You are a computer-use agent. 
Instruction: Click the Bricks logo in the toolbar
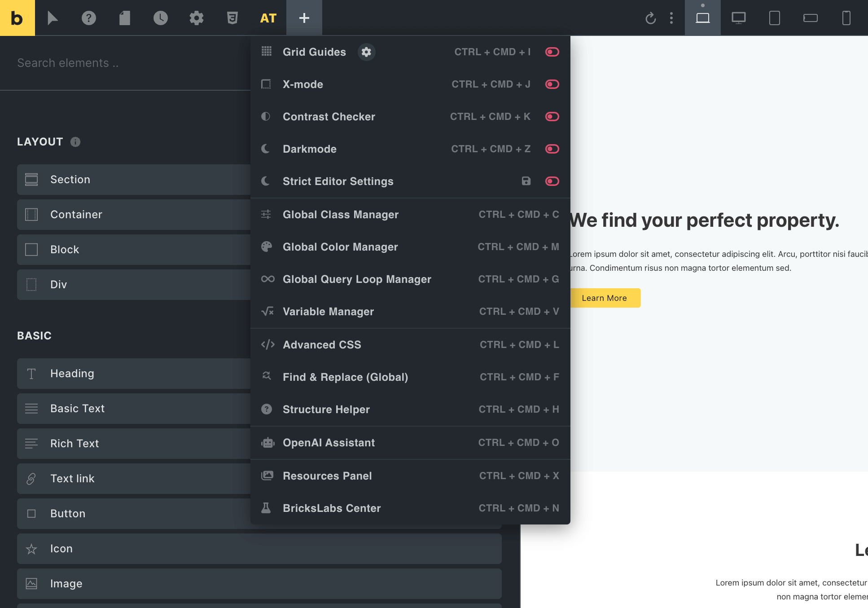[x=17, y=18]
